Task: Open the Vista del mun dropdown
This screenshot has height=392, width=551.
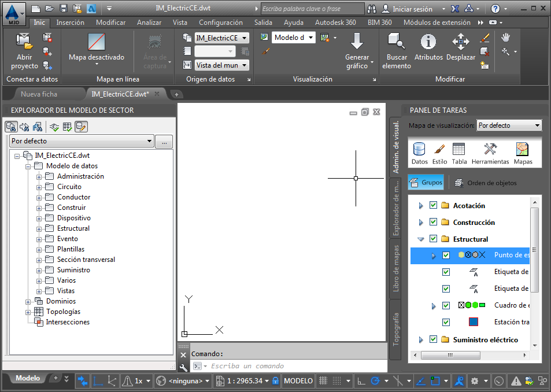Action: click(221, 65)
